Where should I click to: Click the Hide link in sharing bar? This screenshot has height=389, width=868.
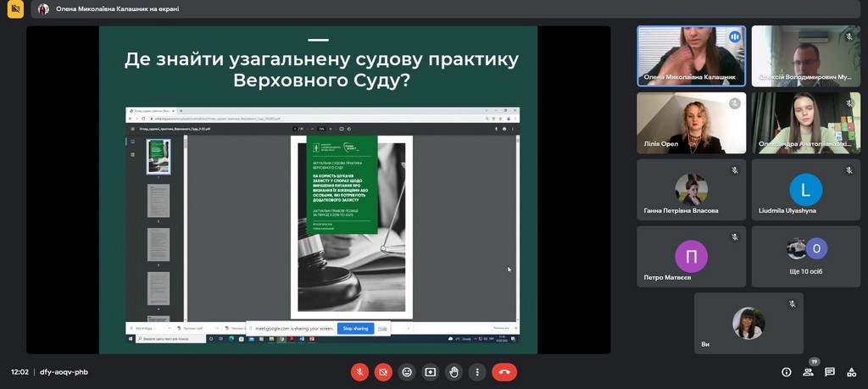[382, 328]
